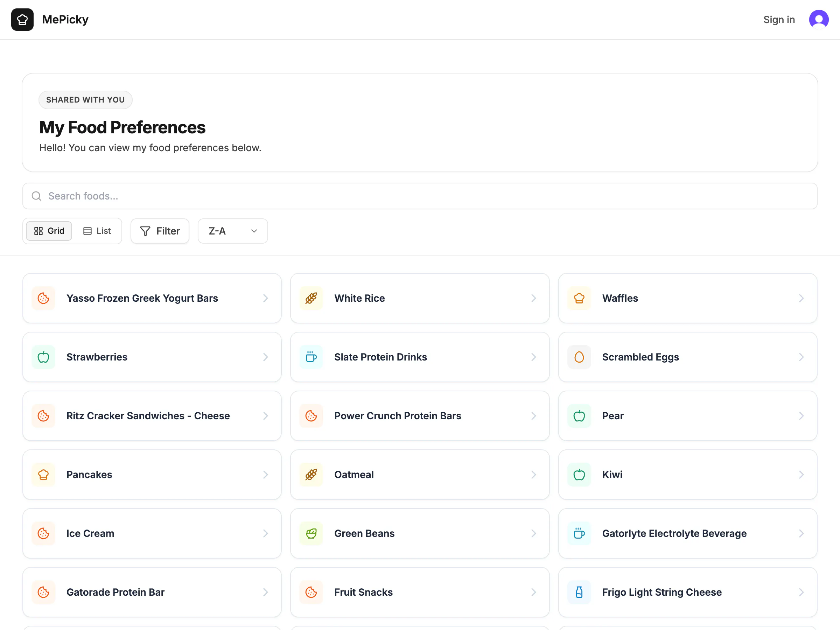Viewport: 840px width, 630px height.
Task: Open the Green Beans food label
Action: 364,533
